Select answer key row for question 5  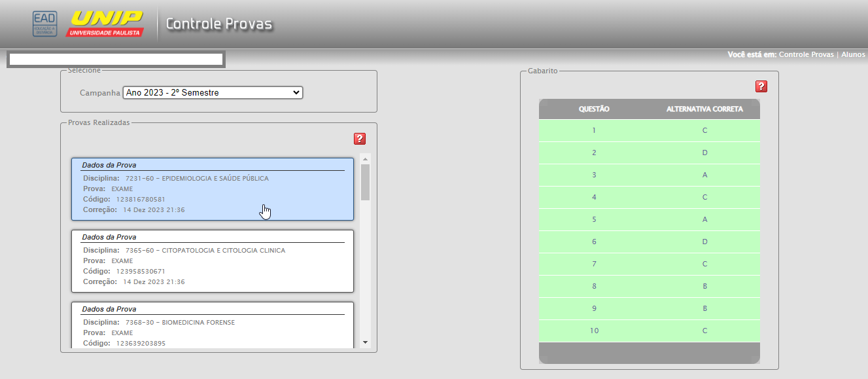tap(649, 219)
